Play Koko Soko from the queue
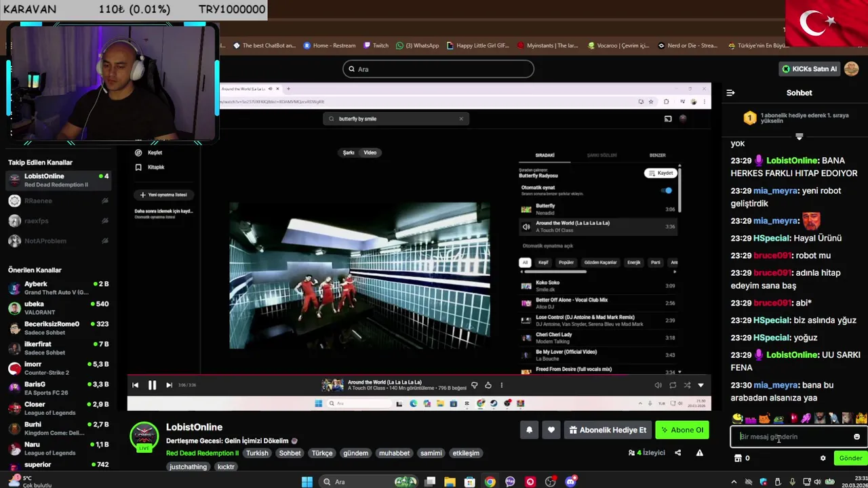This screenshot has height=488, width=868. (x=599, y=285)
